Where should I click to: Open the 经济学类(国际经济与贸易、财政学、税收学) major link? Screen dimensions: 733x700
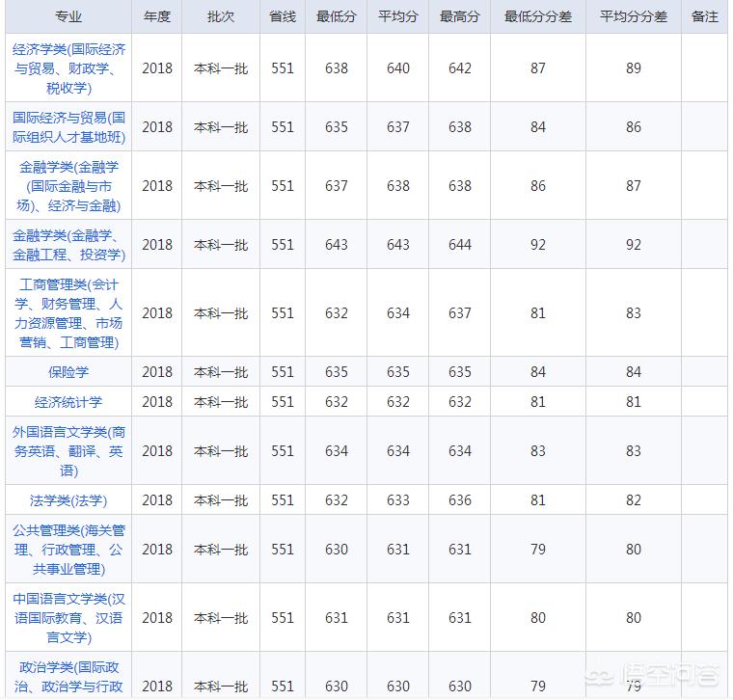(68, 68)
